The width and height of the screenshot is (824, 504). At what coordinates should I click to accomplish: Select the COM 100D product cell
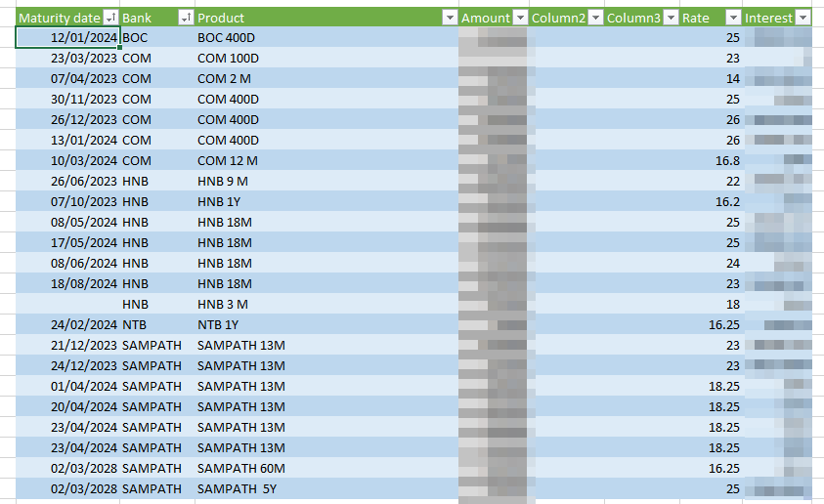[x=326, y=58]
